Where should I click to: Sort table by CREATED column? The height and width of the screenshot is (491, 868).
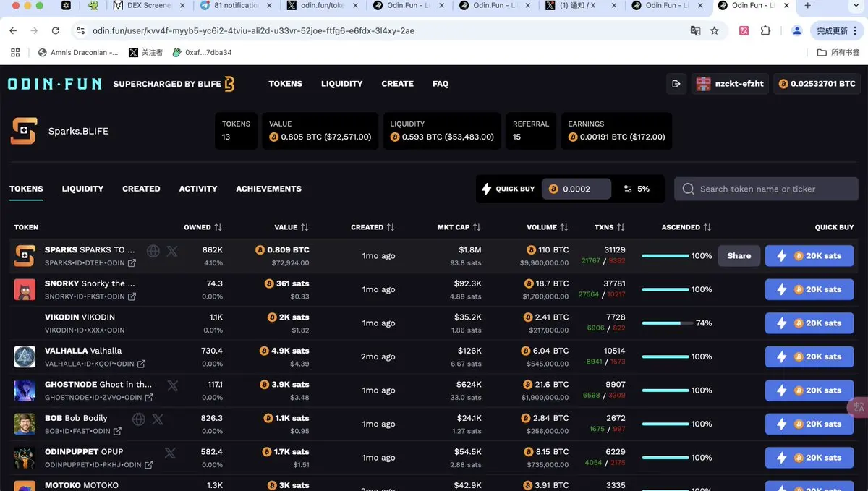(x=373, y=227)
